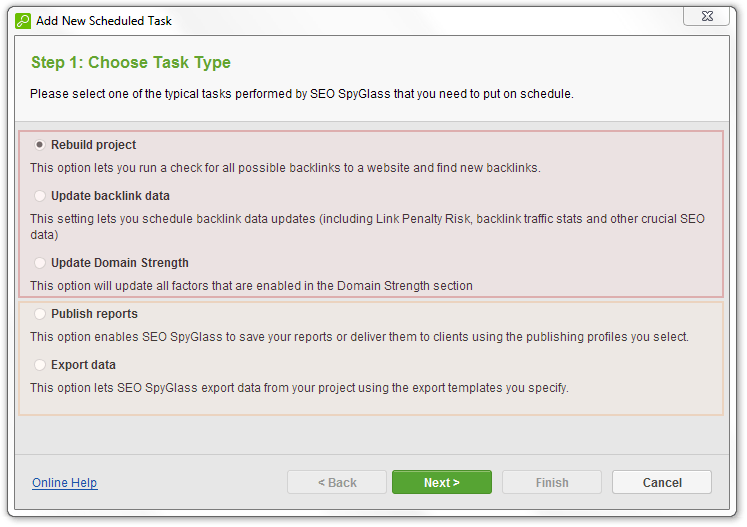Pick the Publish reports radio button
Viewport: 747px width, 527px height.
pos(40,314)
